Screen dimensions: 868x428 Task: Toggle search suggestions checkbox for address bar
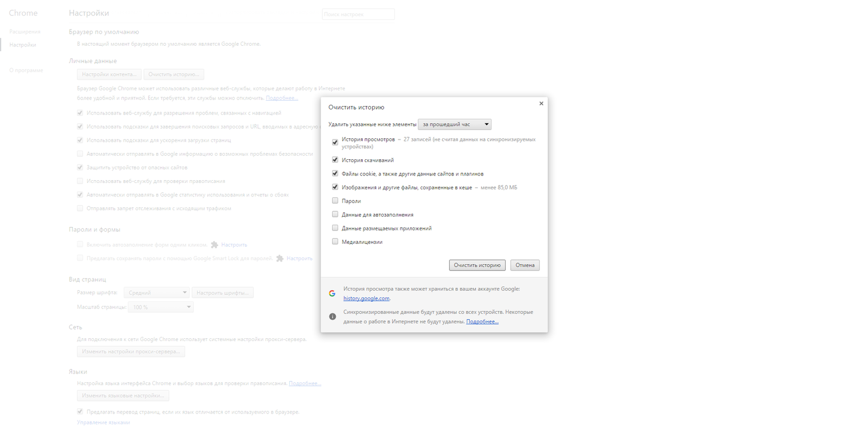click(x=80, y=126)
